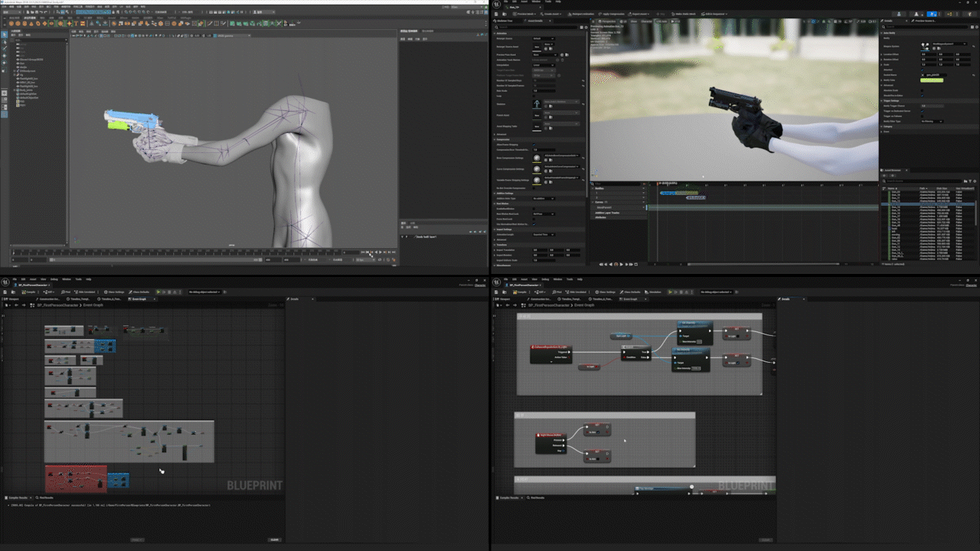Select the highlighted blue animation mode icon
This screenshot has height=551, width=980.
pos(932,14)
